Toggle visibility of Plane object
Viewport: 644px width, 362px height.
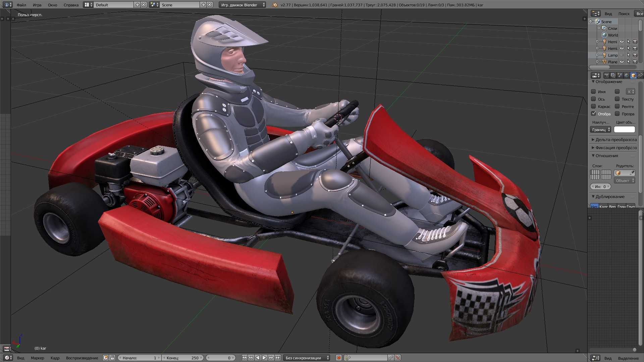(x=622, y=61)
